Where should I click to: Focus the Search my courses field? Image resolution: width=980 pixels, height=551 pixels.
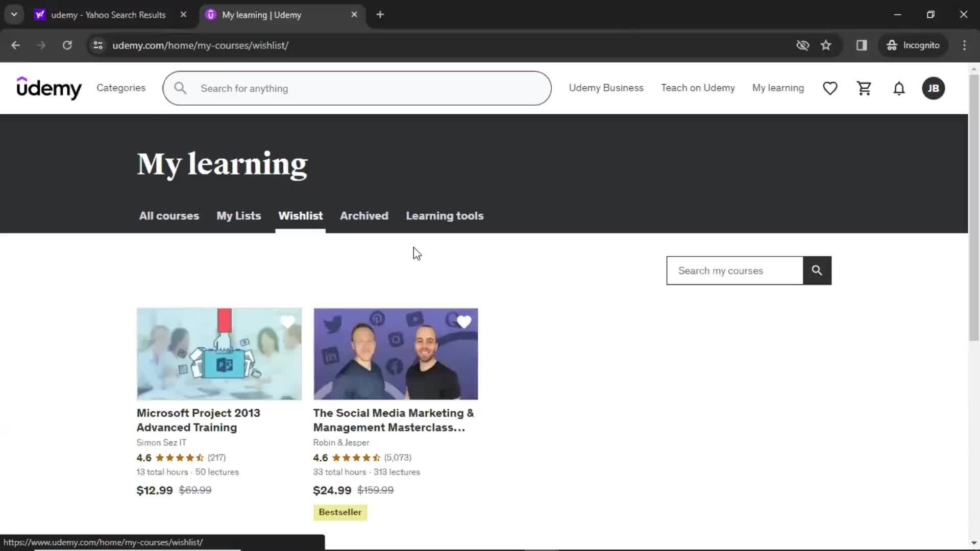pos(734,270)
